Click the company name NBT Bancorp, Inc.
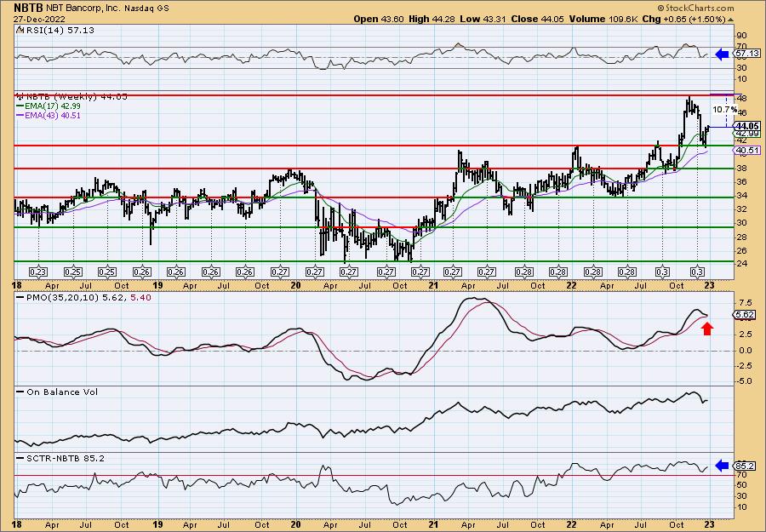This screenshot has width=766, height=532. (x=83, y=9)
